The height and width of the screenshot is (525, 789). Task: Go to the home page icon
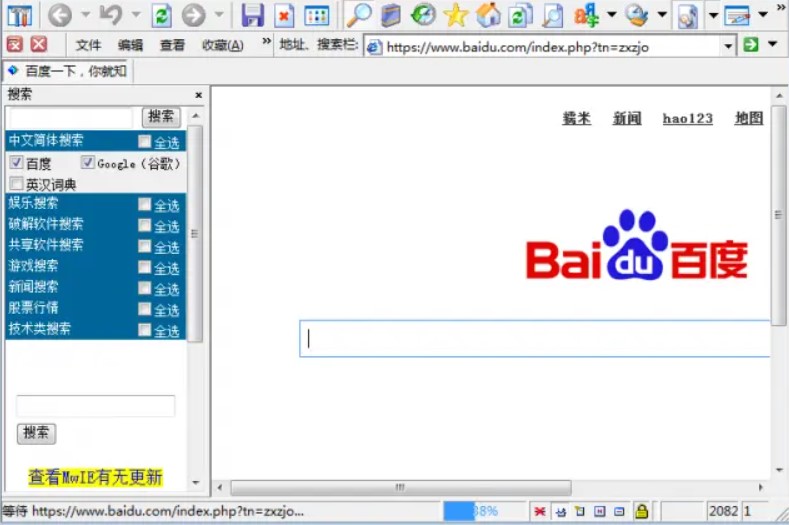click(489, 15)
